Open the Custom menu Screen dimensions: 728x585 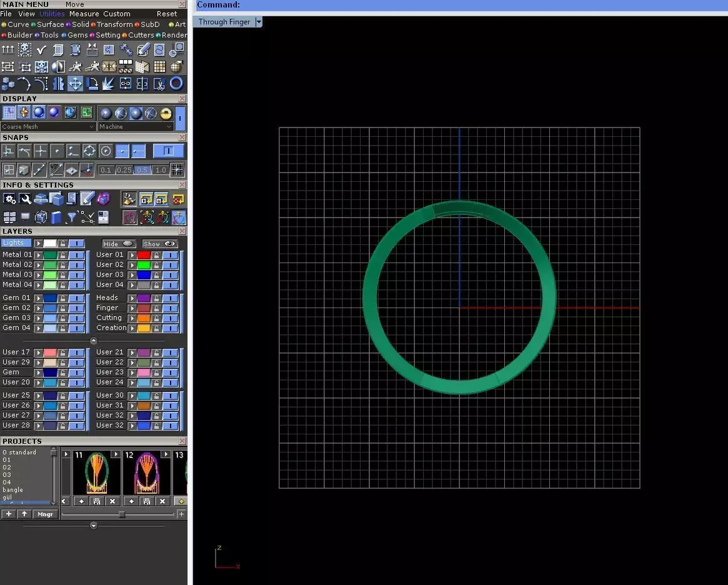coord(116,14)
